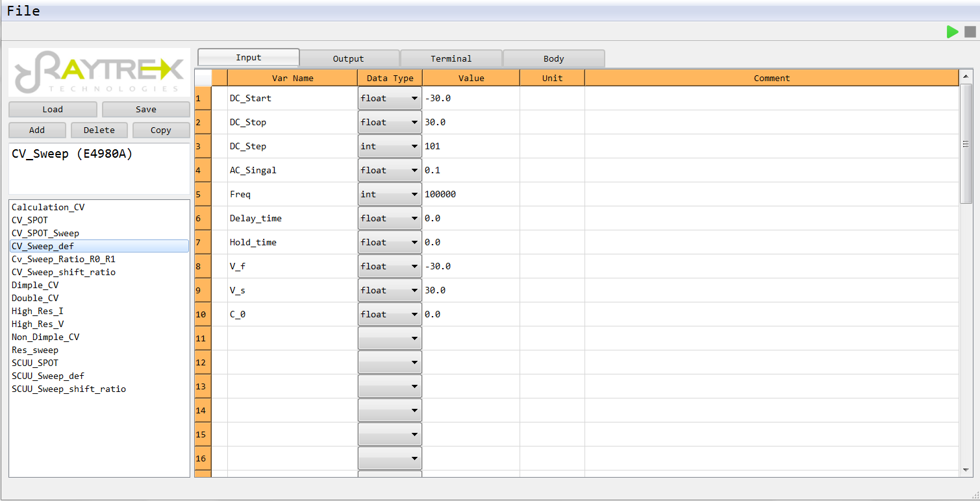Click the CV_Sweep (E4980A) description box

99,168
